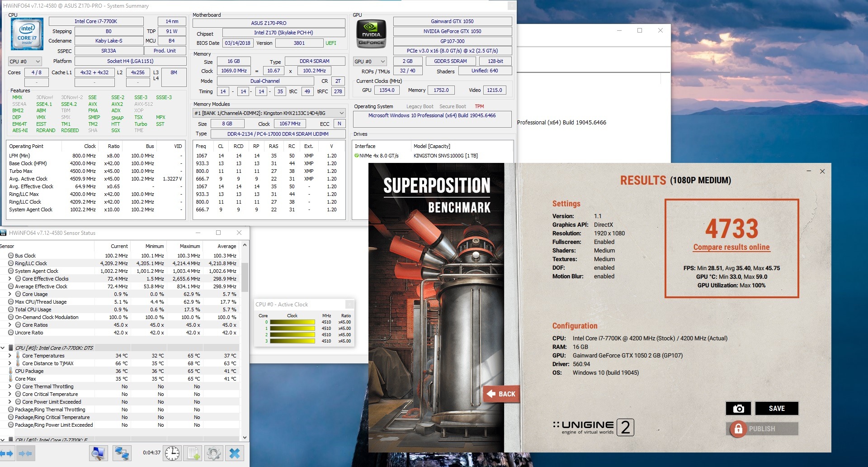Expand the Core Effective Clocks row
868x467 pixels.
[x=10, y=279]
